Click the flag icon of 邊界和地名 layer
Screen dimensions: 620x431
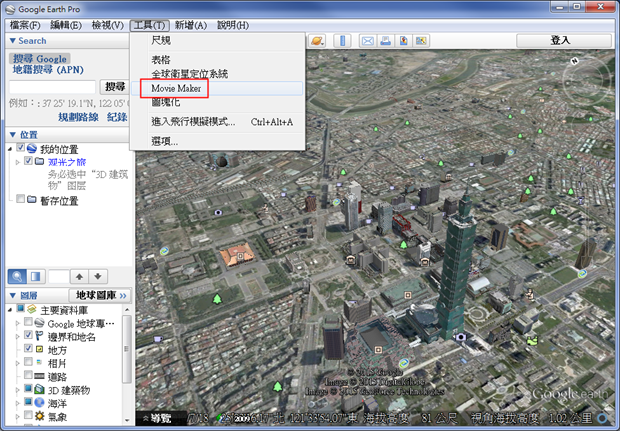pyautogui.click(x=39, y=336)
